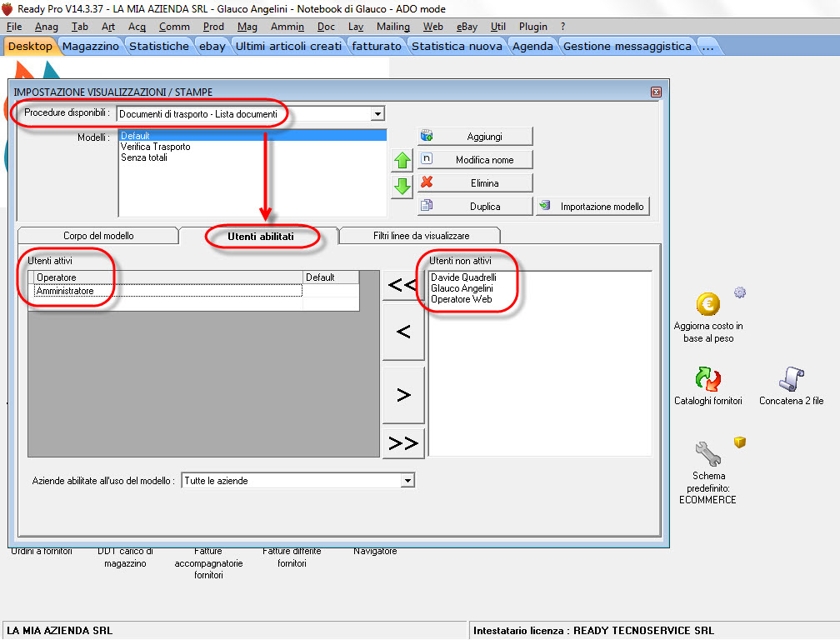
Task: Open the Plugin menu
Action: pyautogui.click(x=533, y=26)
